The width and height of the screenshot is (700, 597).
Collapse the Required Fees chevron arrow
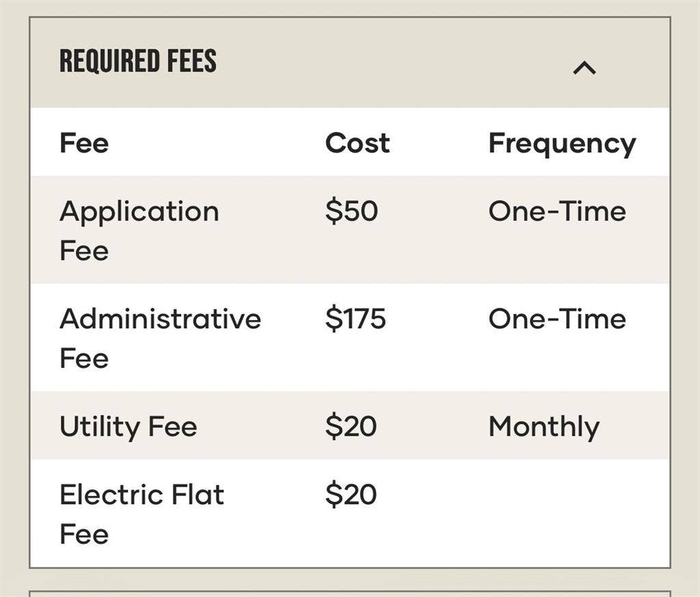pos(584,68)
